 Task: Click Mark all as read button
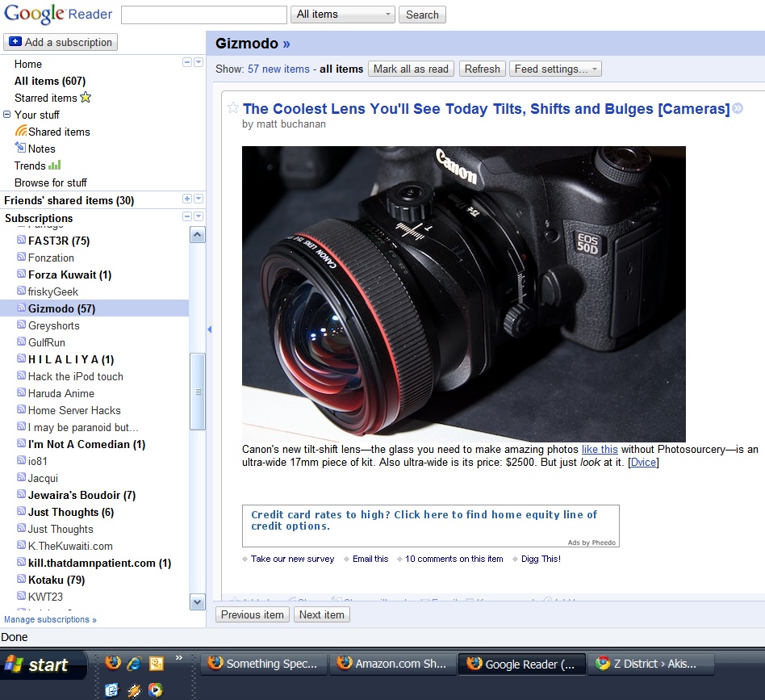411,69
